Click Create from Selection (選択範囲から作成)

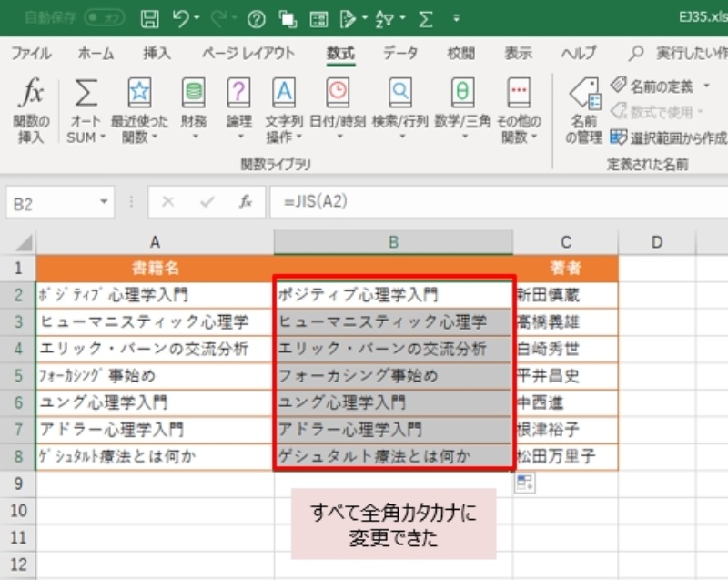[x=669, y=137]
